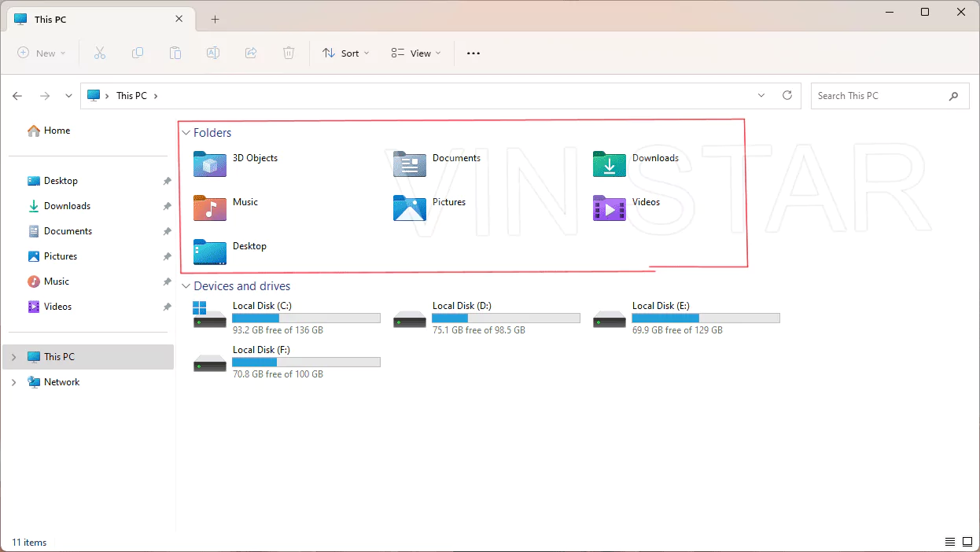Unpin Videos using its pin icon

pos(167,307)
